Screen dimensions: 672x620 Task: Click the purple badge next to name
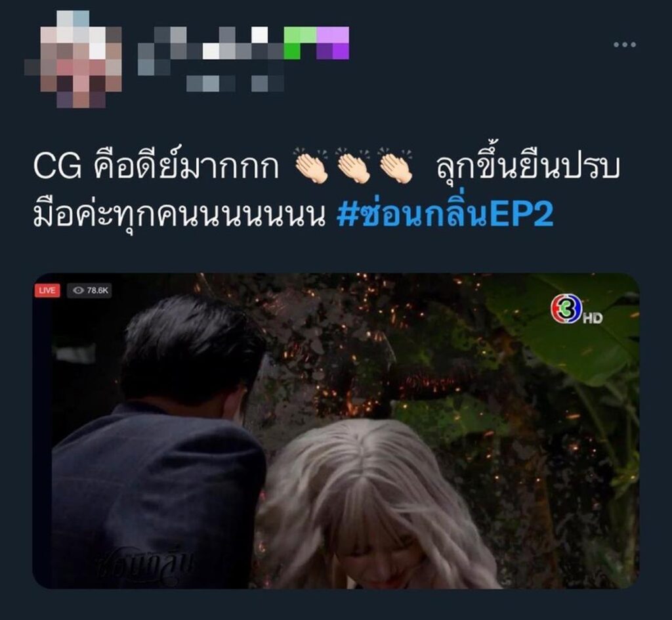pyautogui.click(x=333, y=43)
